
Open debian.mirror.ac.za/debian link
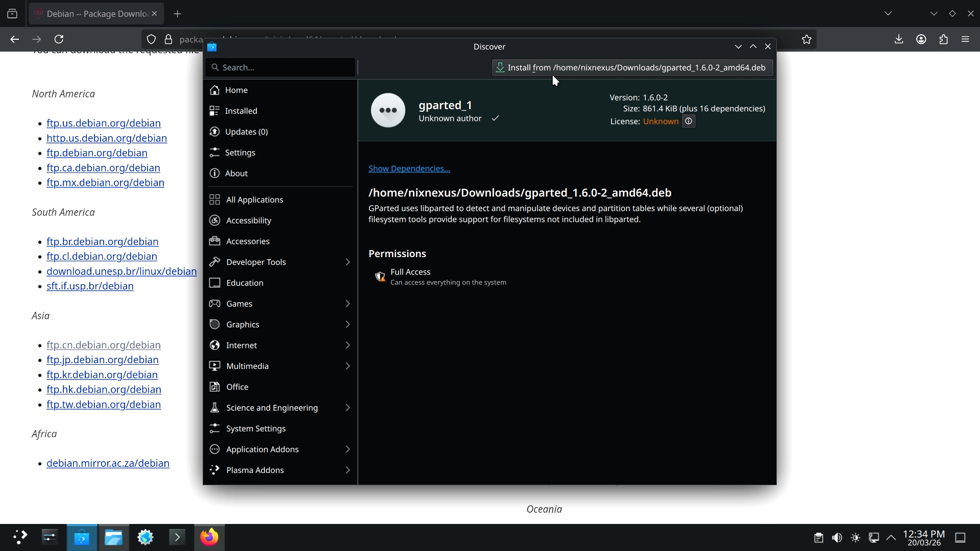click(108, 463)
